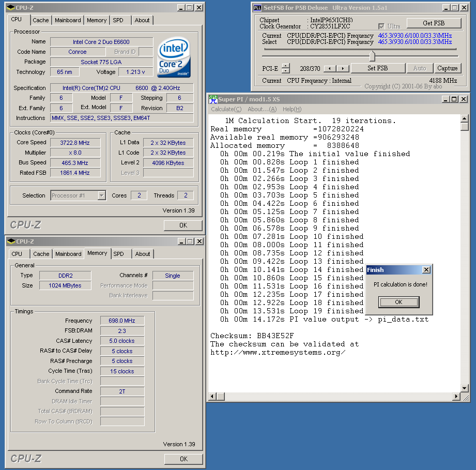This screenshot has height=470, width=476.
Task: Maximize the SetFSB window
Action: [454, 8]
